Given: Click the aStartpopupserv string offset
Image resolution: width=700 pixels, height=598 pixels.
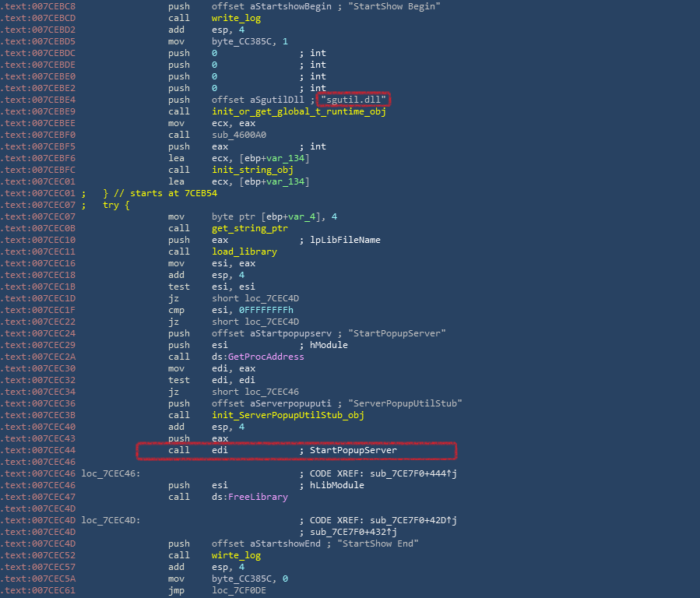Looking at the screenshot, I should (x=272, y=334).
